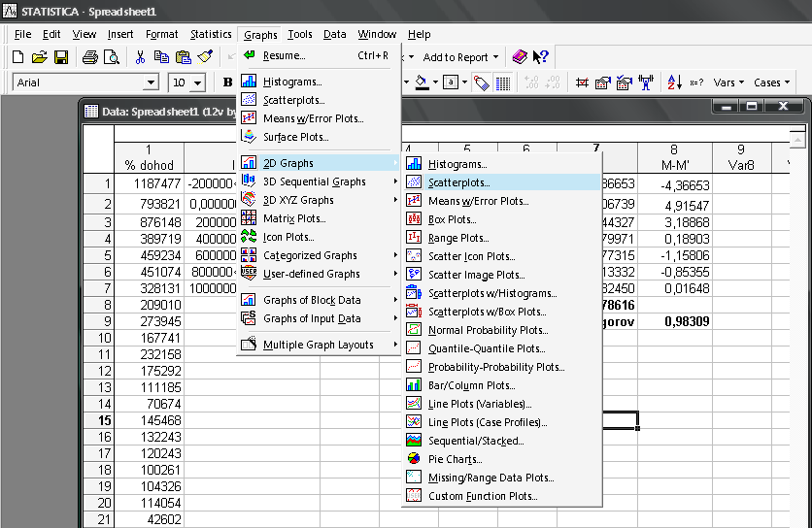Click the Print Preview icon

tap(112, 57)
